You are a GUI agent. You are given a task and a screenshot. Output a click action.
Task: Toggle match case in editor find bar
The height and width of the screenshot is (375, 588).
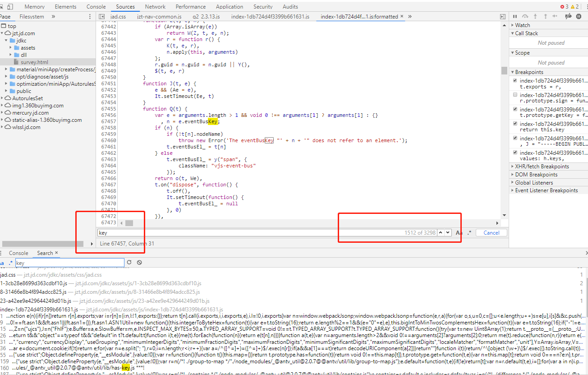pos(459,233)
